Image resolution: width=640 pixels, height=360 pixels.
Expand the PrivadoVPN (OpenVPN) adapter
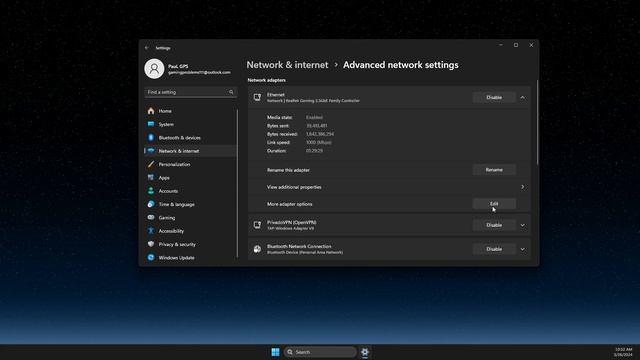pyautogui.click(x=522, y=225)
